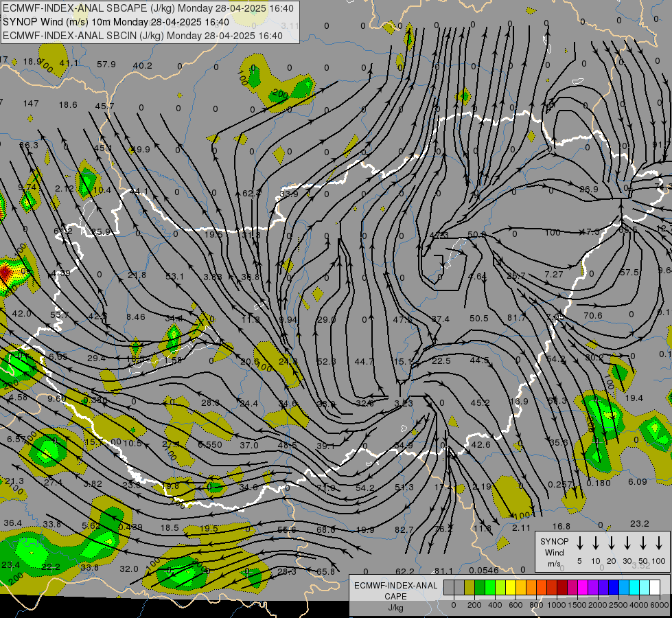Click the map value 57.9

coord(106,65)
